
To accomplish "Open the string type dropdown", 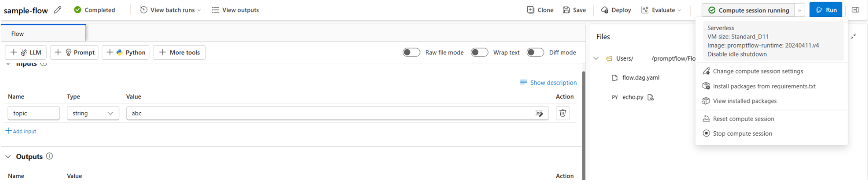I will pos(93,113).
